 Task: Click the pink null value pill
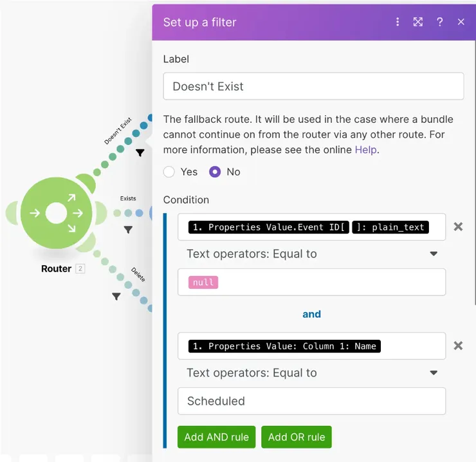203,282
